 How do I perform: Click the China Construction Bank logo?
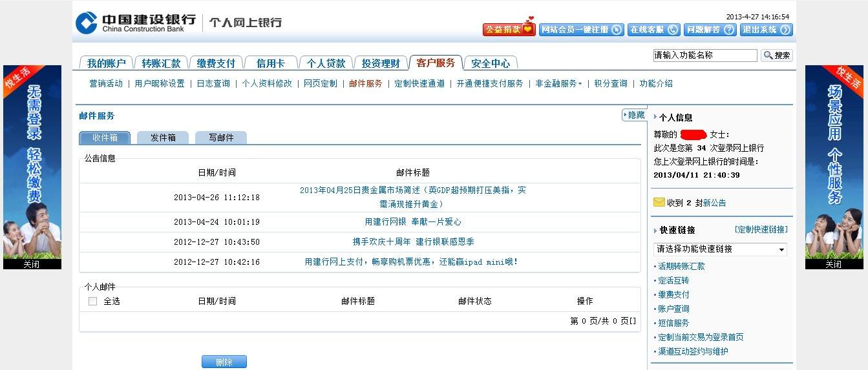pos(136,22)
